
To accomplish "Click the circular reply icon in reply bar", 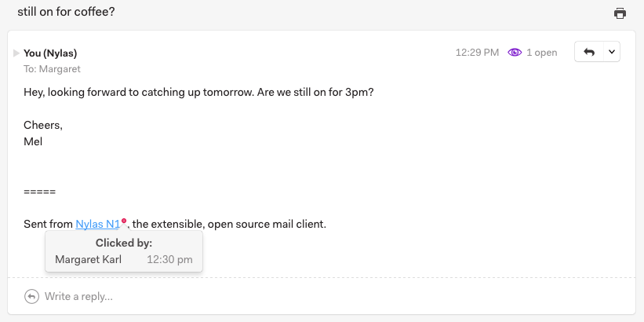I will tap(31, 296).
